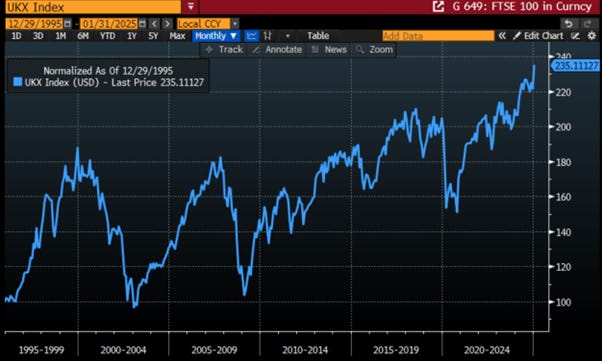602x361 pixels.
Task: Open chart type options small arrow
Action: click(x=288, y=36)
